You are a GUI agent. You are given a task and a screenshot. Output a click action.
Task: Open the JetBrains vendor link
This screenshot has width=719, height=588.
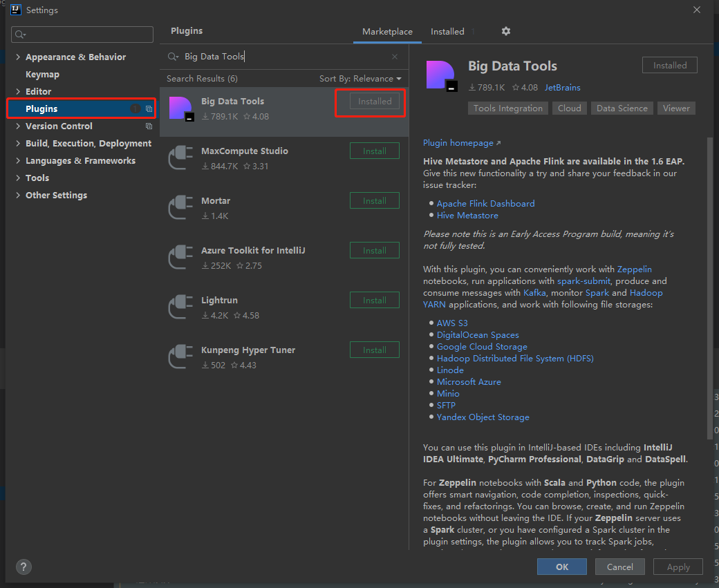pos(562,88)
